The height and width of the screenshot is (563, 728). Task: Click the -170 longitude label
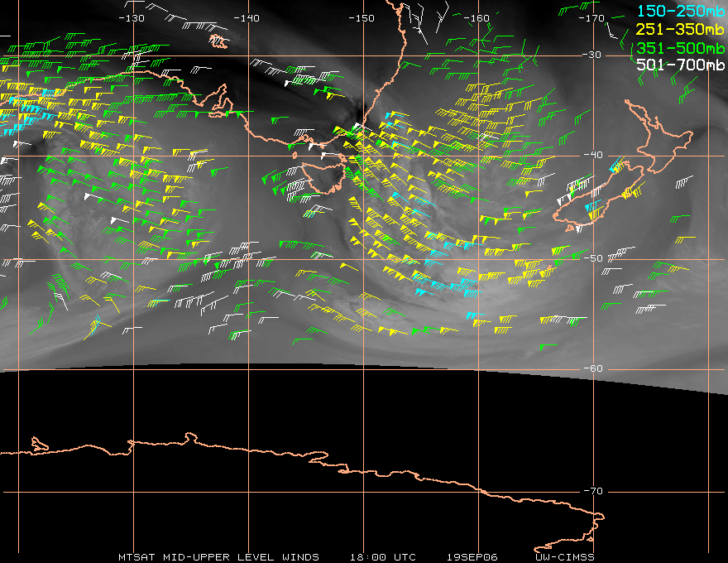591,18
